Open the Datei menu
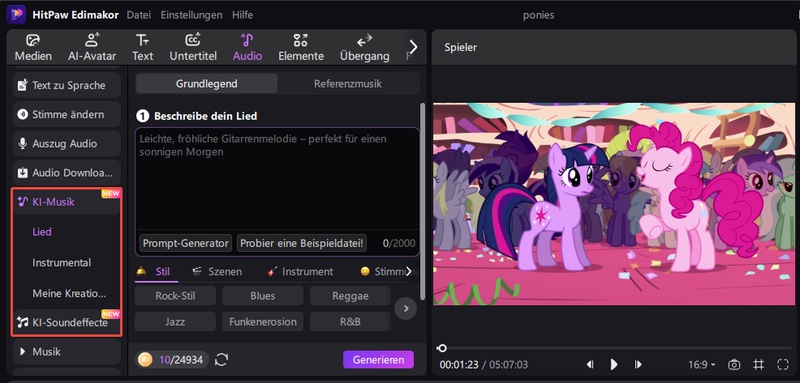Screen dimensions: 800x383 tap(139, 15)
